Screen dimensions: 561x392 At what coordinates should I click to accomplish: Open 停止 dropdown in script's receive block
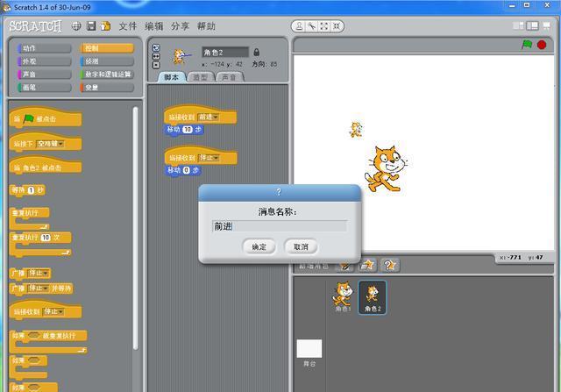click(x=209, y=158)
